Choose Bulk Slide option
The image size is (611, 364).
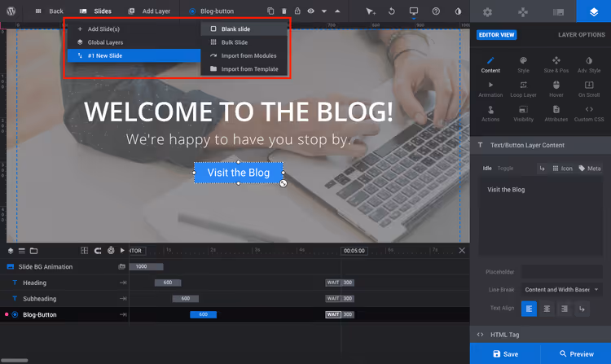[x=244, y=42]
